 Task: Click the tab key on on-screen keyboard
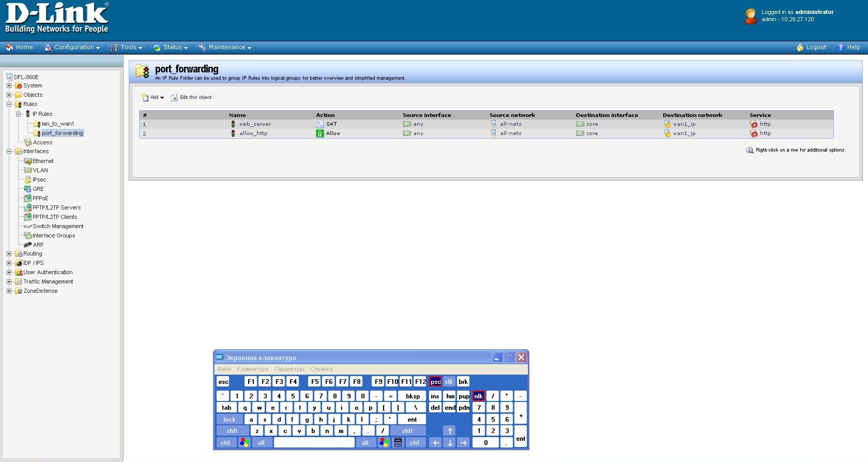(x=226, y=408)
